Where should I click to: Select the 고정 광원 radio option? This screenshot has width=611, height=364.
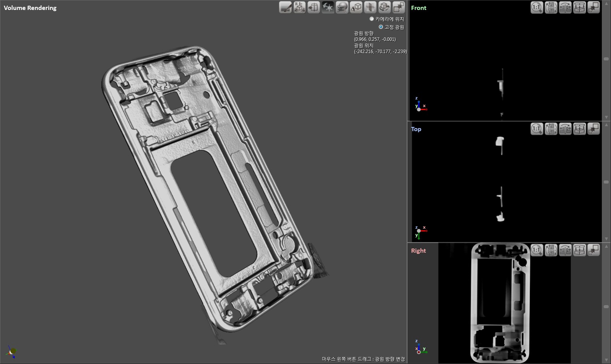381,27
